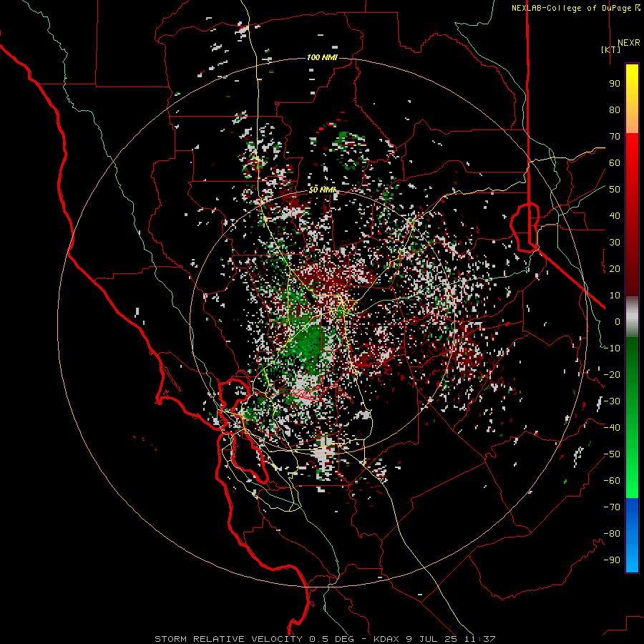
Task: Click the -20 value on velocity scale
Action: tap(612, 375)
